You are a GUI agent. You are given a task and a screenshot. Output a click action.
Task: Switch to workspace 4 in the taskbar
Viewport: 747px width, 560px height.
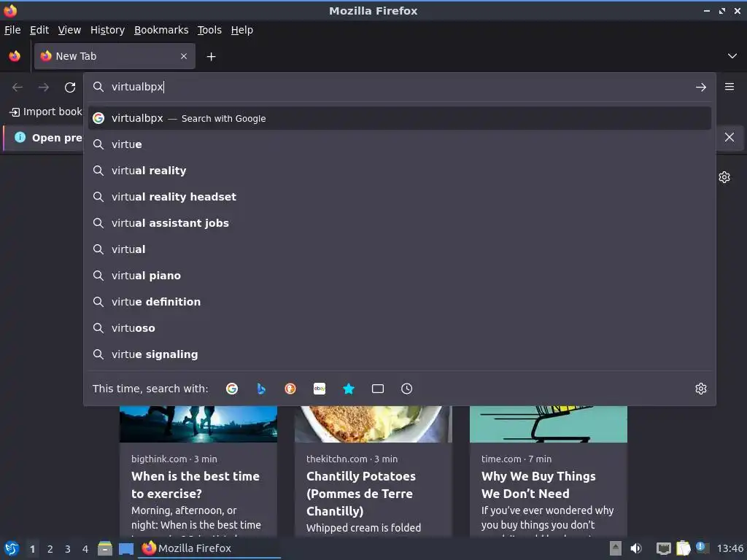point(85,549)
